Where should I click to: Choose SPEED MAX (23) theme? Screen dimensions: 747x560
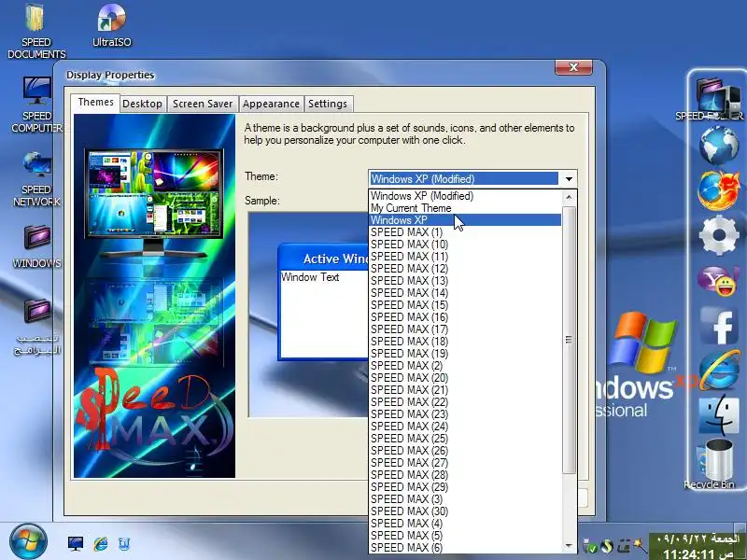465,414
